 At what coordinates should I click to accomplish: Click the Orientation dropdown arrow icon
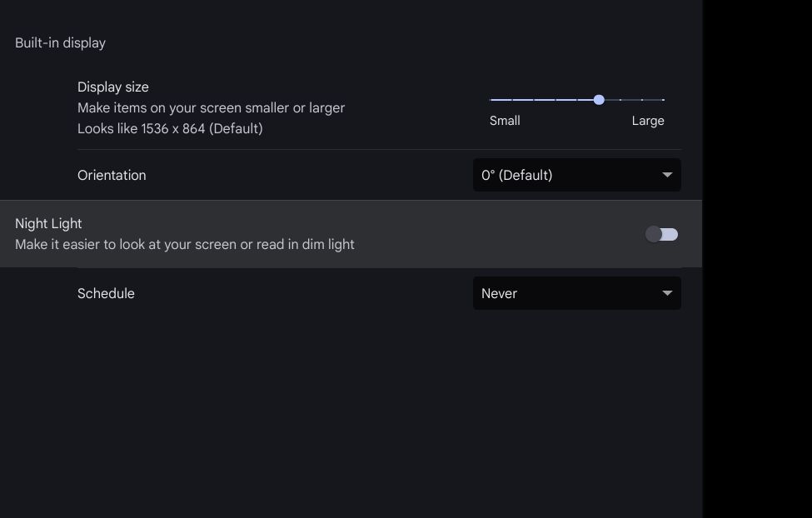[667, 175]
